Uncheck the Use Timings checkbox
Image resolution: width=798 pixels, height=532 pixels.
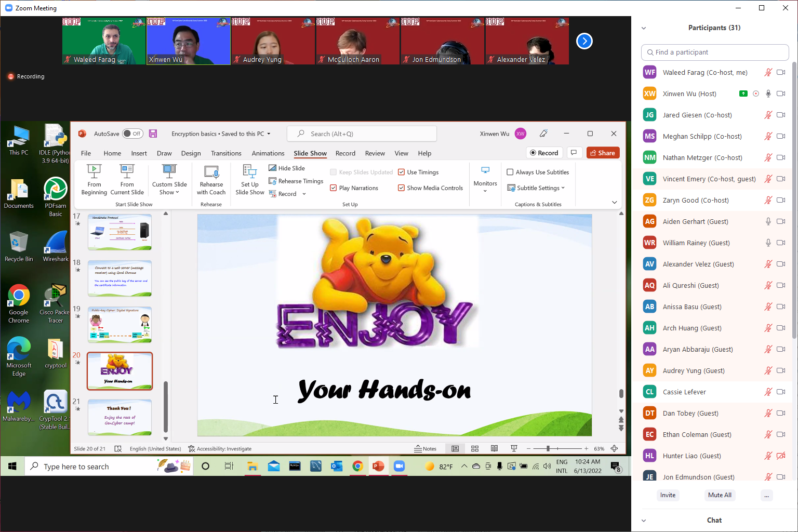[x=401, y=172]
